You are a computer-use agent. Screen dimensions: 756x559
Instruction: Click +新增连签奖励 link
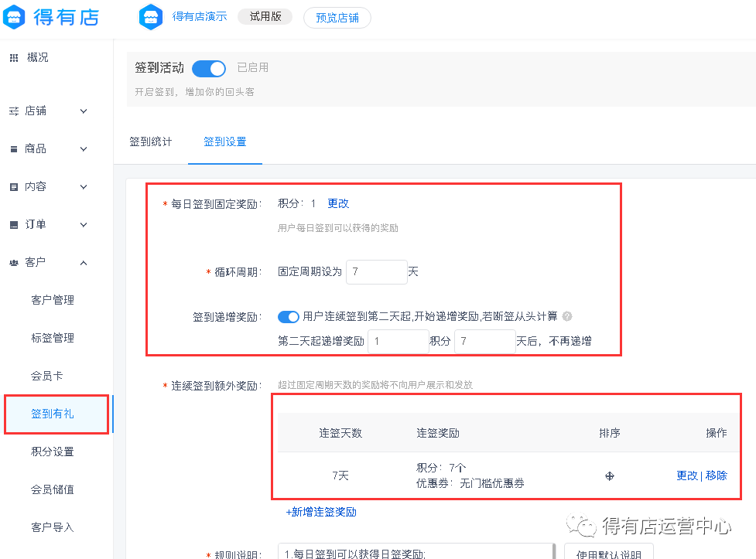(x=321, y=512)
